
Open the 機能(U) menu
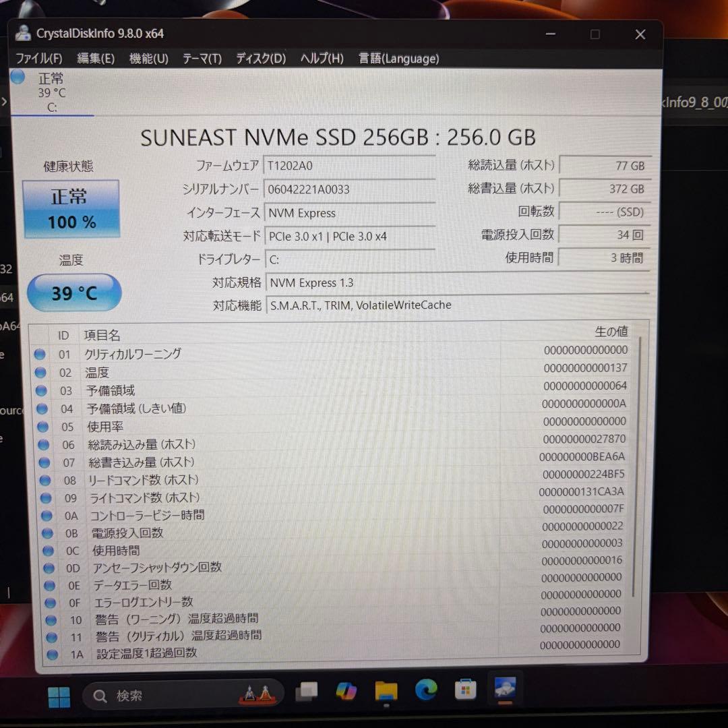coord(148,59)
